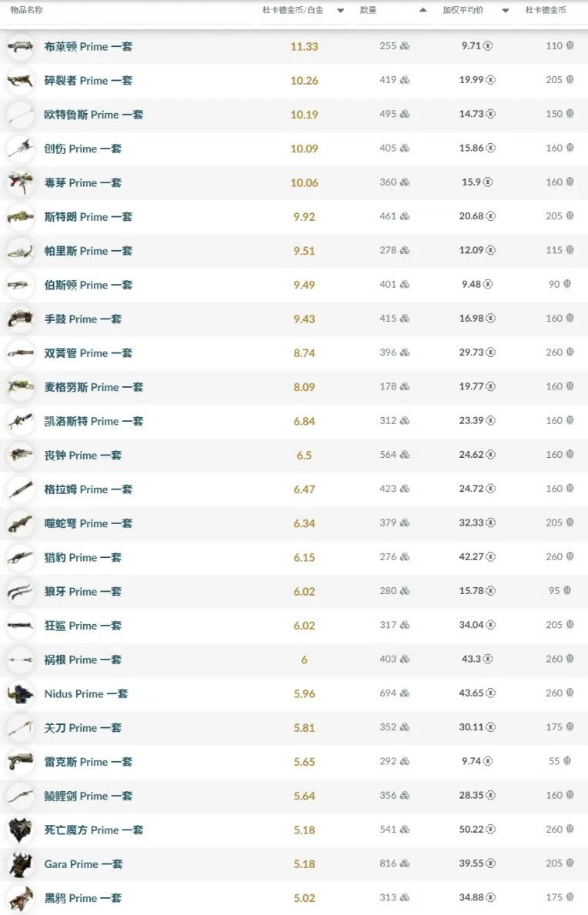Click the 布莱顿 Prime weapon thumbnail icon
588x915 pixels.
(x=20, y=47)
